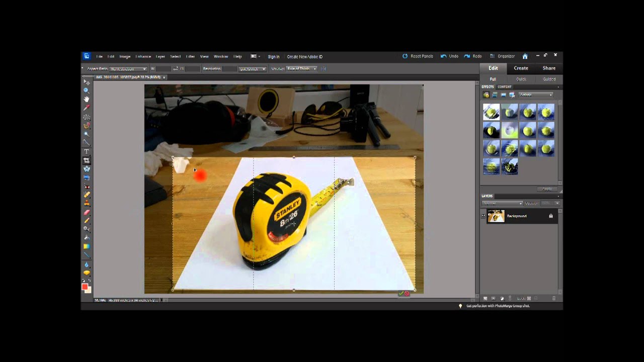
Task: Open the Aspect Ratio dropdown
Action: 128,68
